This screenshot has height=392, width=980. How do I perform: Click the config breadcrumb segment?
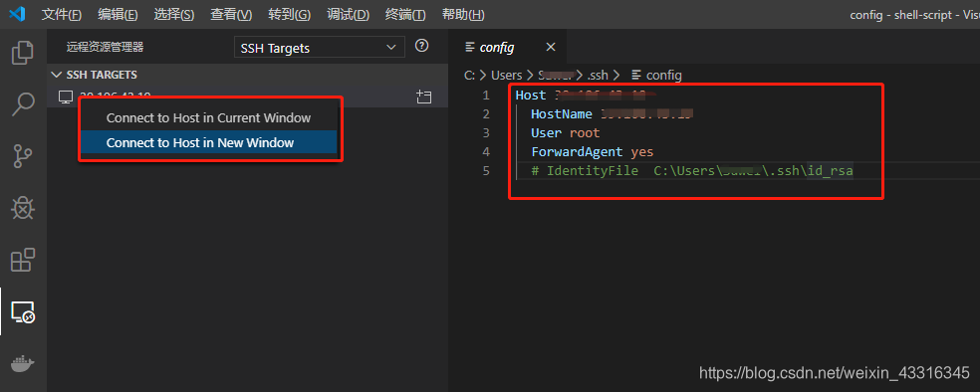tap(657, 75)
